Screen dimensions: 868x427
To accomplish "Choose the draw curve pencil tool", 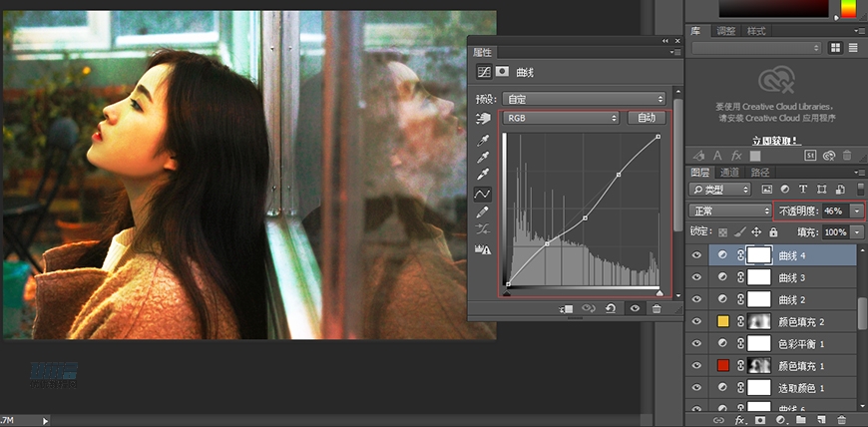I will pyautogui.click(x=484, y=213).
